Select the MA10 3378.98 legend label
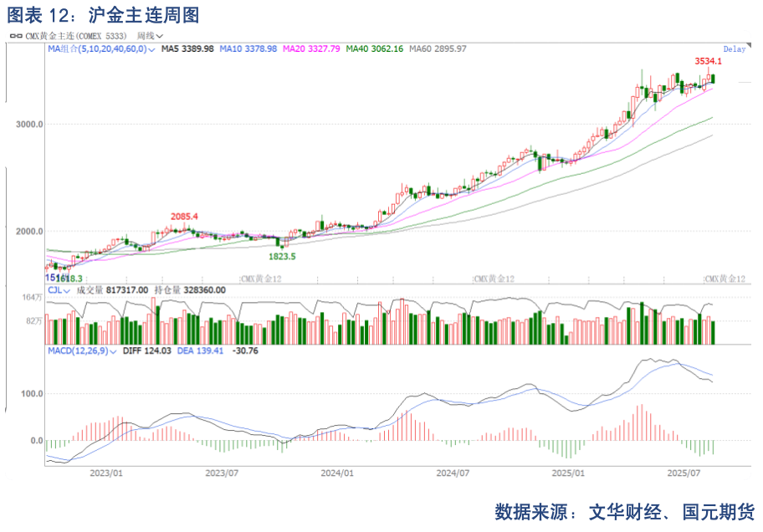The width and height of the screenshot is (763, 532). point(248,49)
